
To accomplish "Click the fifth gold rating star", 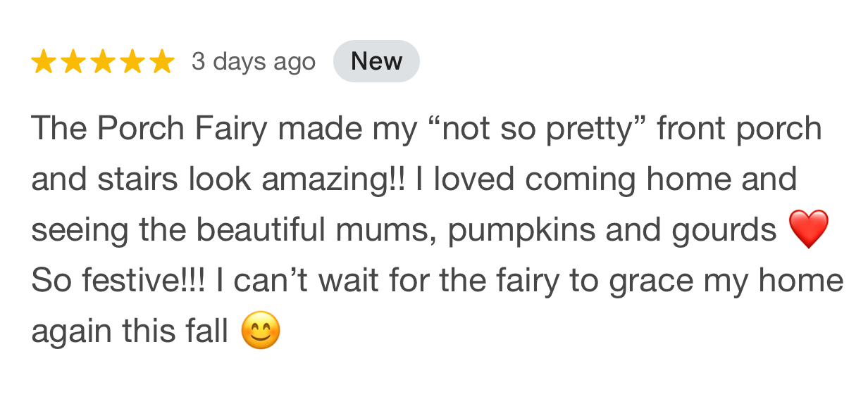I will [161, 62].
